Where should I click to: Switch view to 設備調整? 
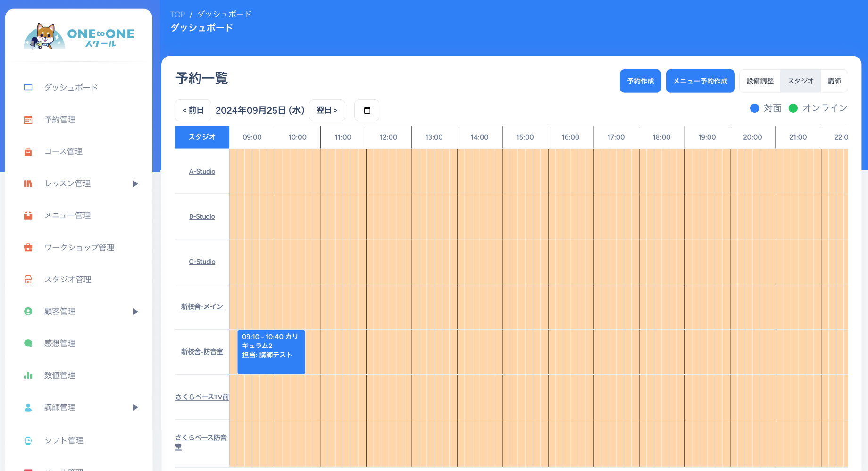point(760,81)
